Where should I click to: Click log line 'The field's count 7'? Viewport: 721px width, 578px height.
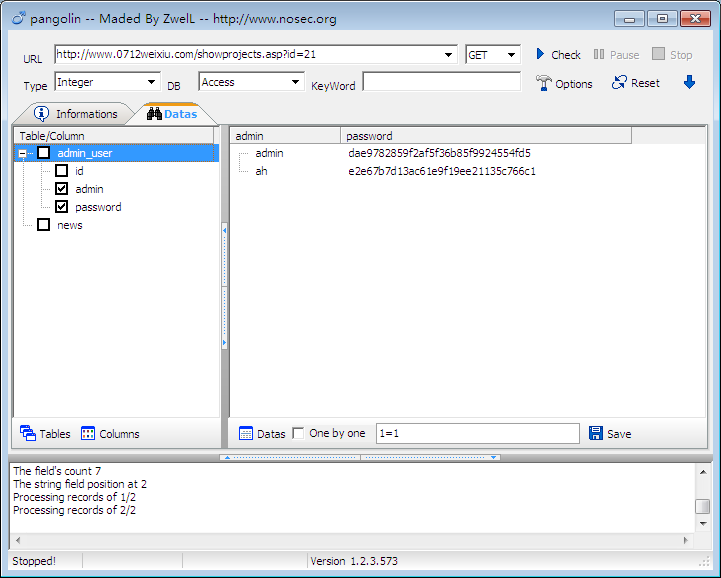(x=57, y=471)
